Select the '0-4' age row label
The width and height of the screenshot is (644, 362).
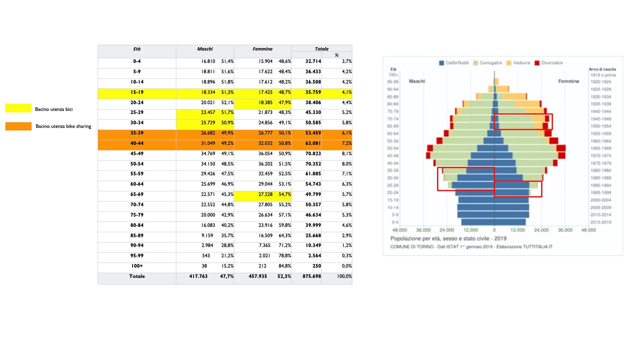point(137,61)
